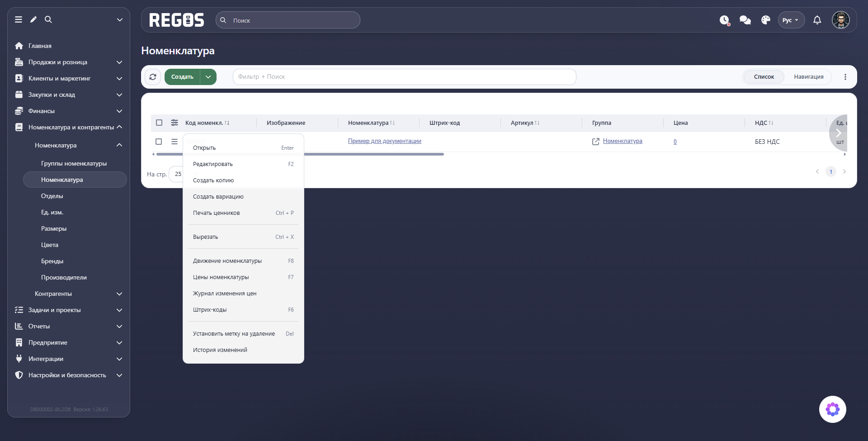
Task: Open Номенклатура group external link icon
Action: pyautogui.click(x=596, y=142)
